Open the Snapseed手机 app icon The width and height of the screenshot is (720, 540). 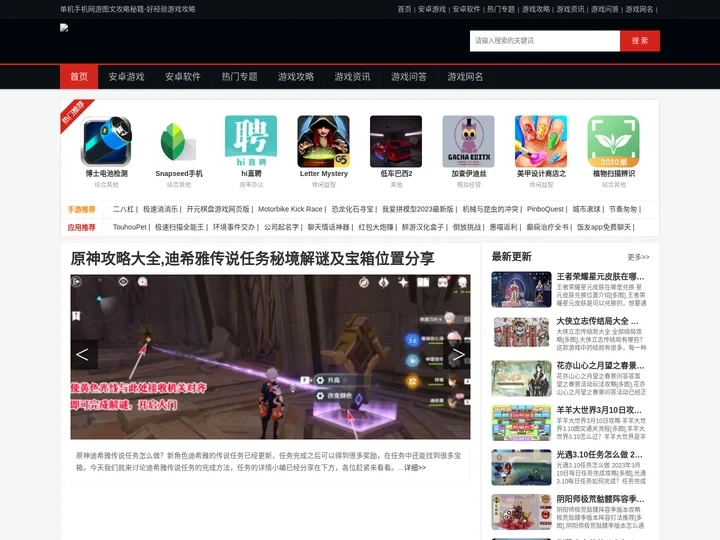pos(179,141)
